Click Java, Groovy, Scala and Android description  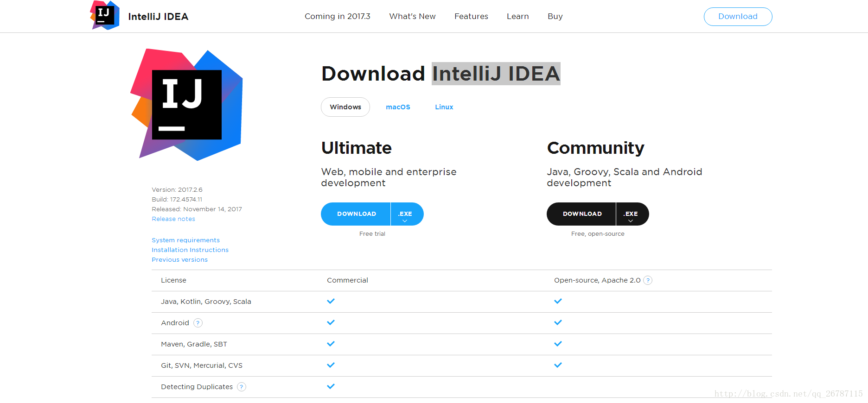coord(625,177)
